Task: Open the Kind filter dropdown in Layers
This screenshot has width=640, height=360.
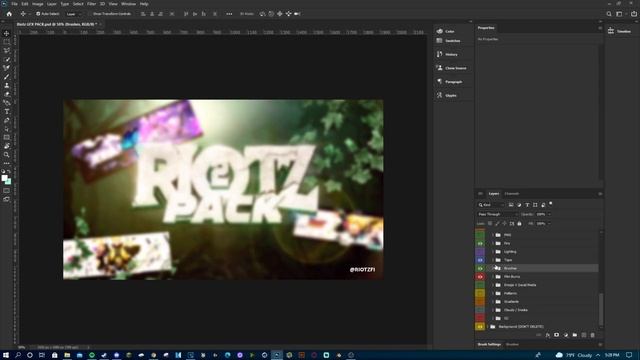Action: coord(491,205)
